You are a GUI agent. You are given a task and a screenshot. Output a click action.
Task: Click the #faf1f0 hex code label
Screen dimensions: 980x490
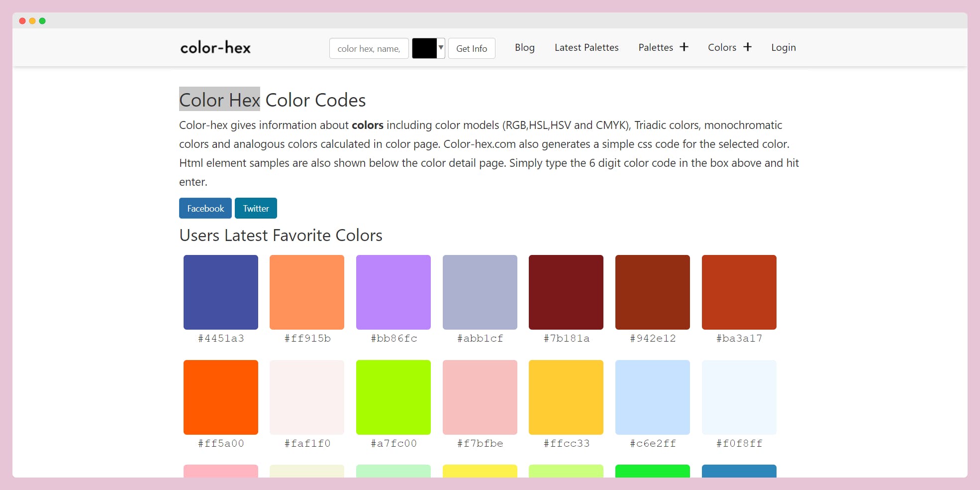click(307, 444)
